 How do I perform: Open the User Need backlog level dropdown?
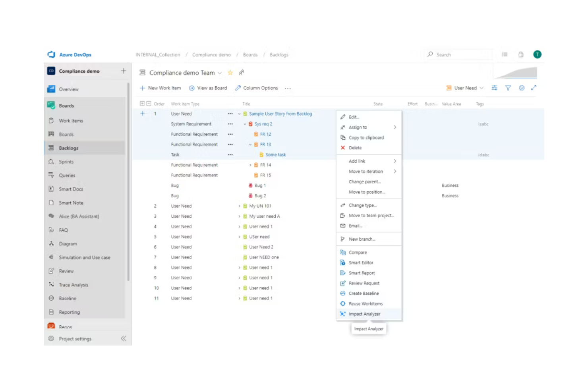[x=464, y=88]
